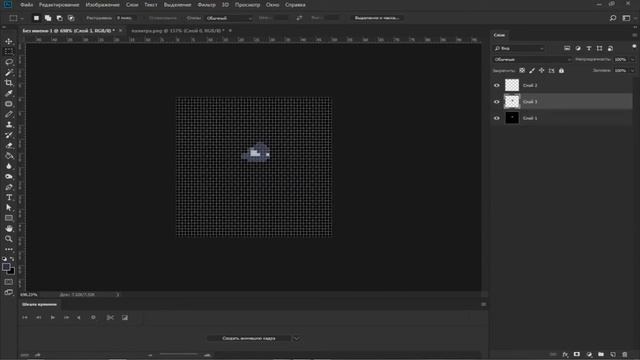Click Intersect with selection mode icon

pyautogui.click(x=71, y=18)
